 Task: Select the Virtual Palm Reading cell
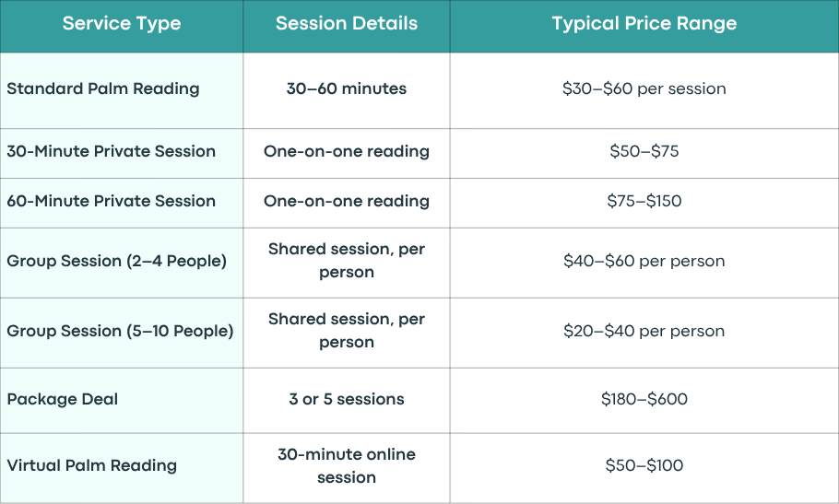pos(122,468)
